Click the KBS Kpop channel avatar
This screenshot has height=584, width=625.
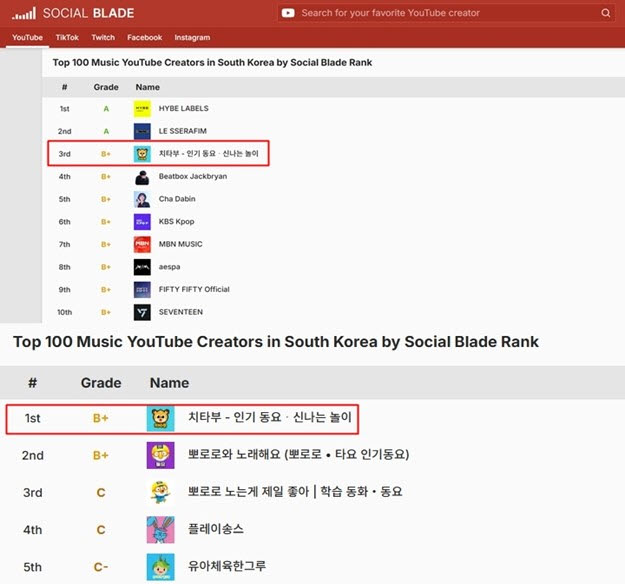142,222
